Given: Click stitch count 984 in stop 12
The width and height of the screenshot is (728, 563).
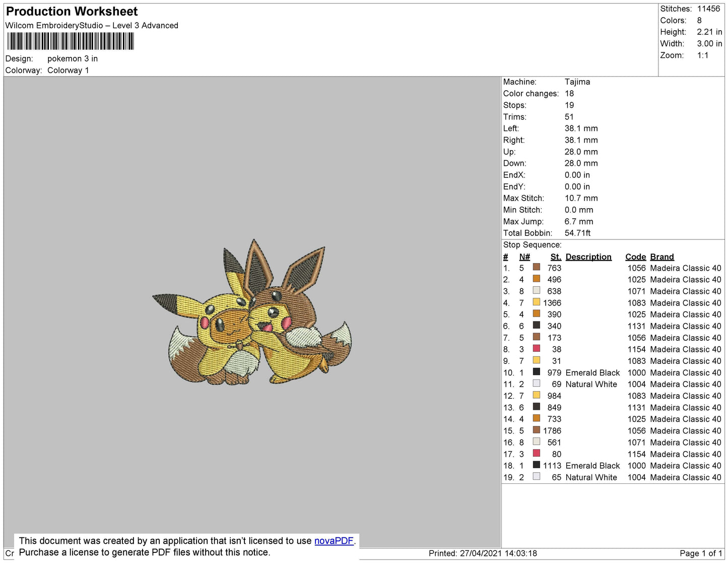Looking at the screenshot, I should coord(554,396).
